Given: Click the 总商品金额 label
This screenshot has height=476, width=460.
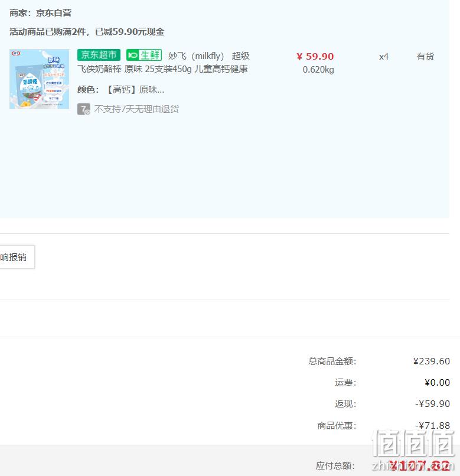Looking at the screenshot, I should tap(332, 361).
